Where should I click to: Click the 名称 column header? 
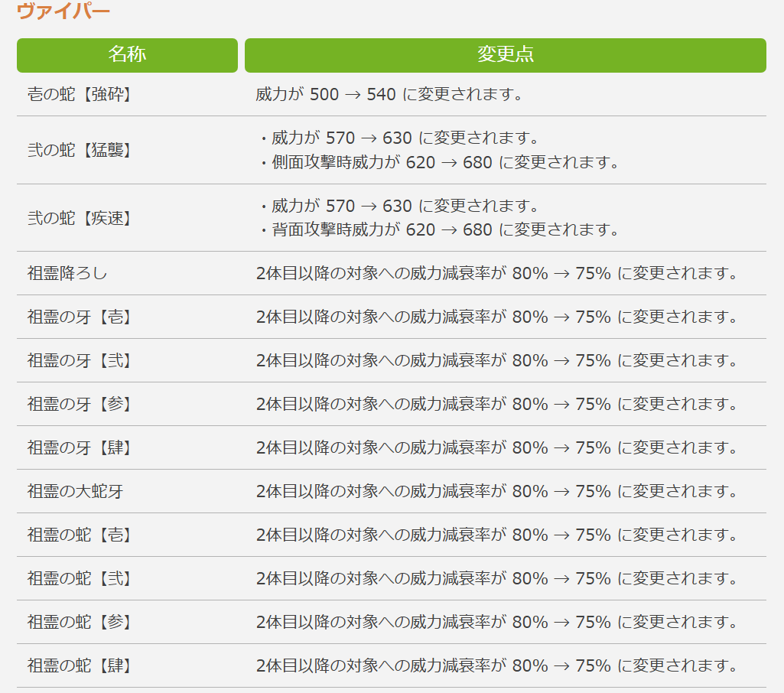click(x=127, y=55)
